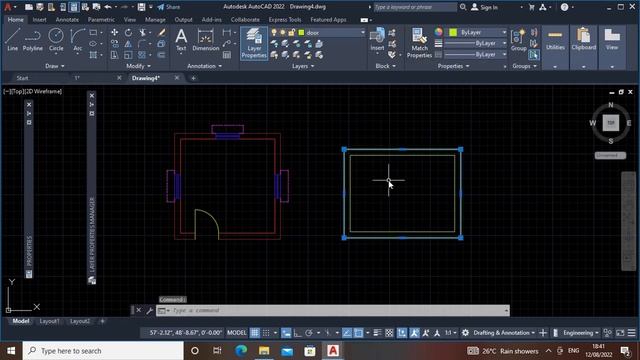
Task: Select the Arc tool
Action: [77, 40]
